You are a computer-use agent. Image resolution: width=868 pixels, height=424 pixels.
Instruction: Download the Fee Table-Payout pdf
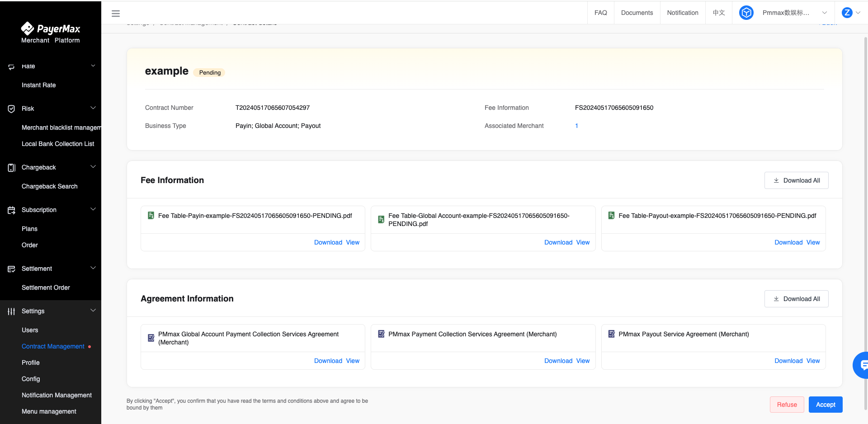coord(788,242)
